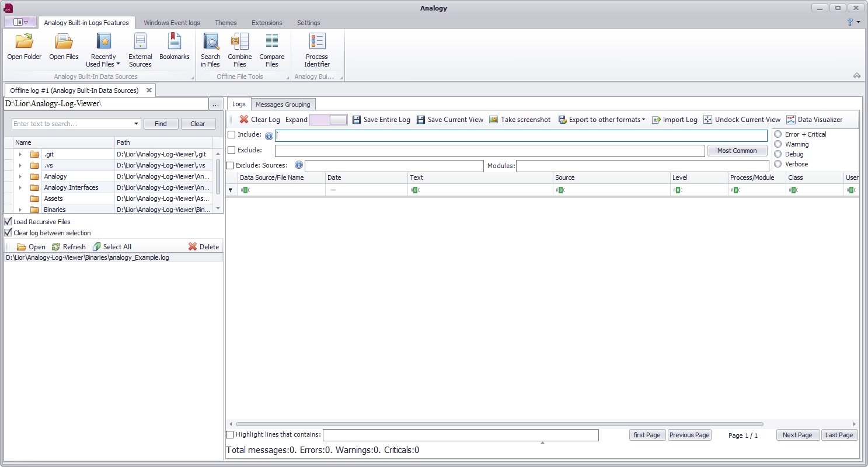Enable the Exclude filter checkbox
This screenshot has height=467, width=868.
click(x=231, y=151)
